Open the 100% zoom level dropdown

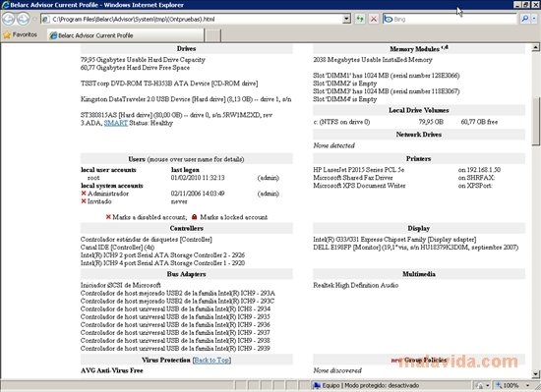pos(527,385)
